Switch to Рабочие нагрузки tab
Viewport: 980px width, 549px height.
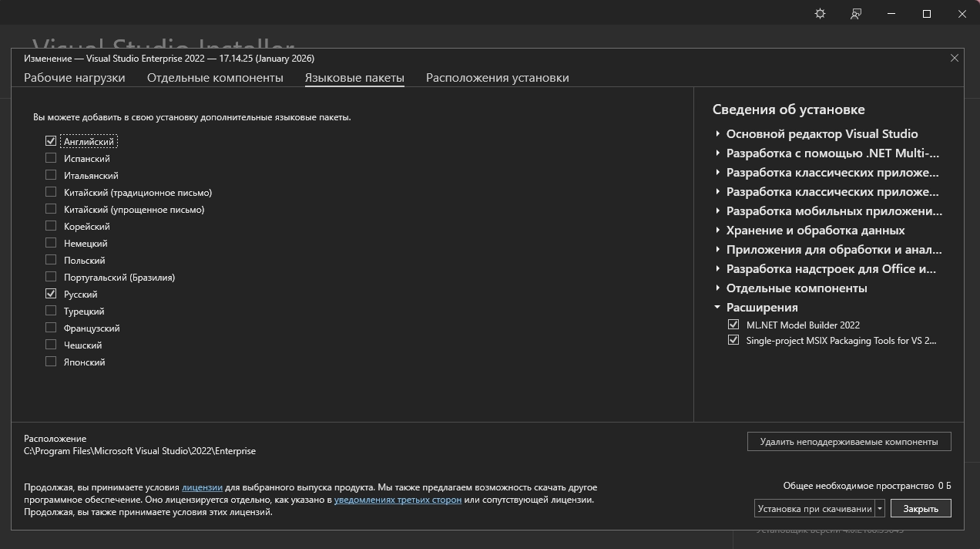pos(74,78)
